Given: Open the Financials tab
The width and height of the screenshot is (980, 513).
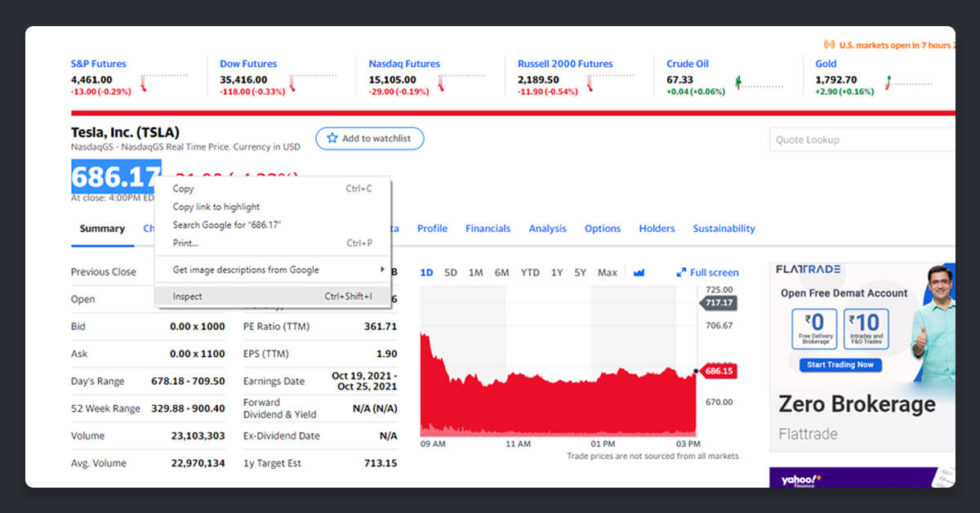Looking at the screenshot, I should click(x=488, y=229).
